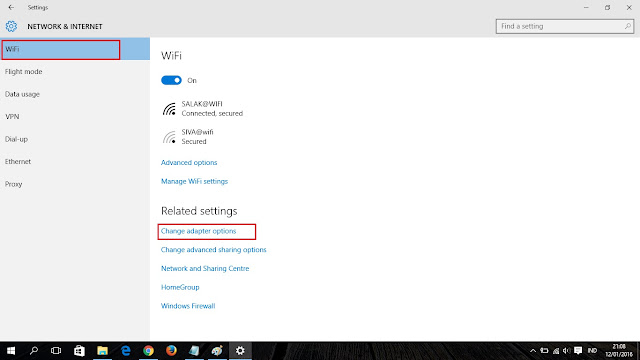
Task: Launch the Store app from taskbar
Action: (79, 351)
